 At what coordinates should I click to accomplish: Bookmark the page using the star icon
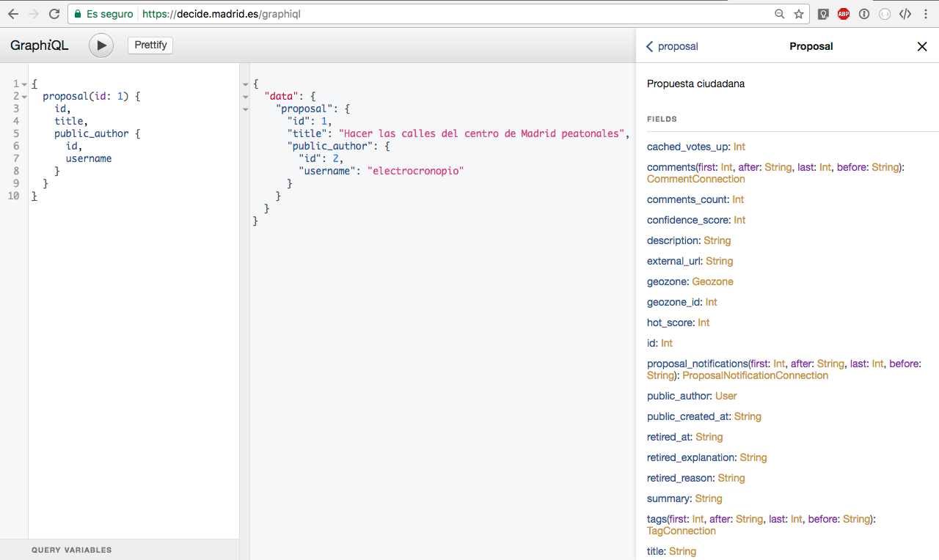pyautogui.click(x=798, y=13)
